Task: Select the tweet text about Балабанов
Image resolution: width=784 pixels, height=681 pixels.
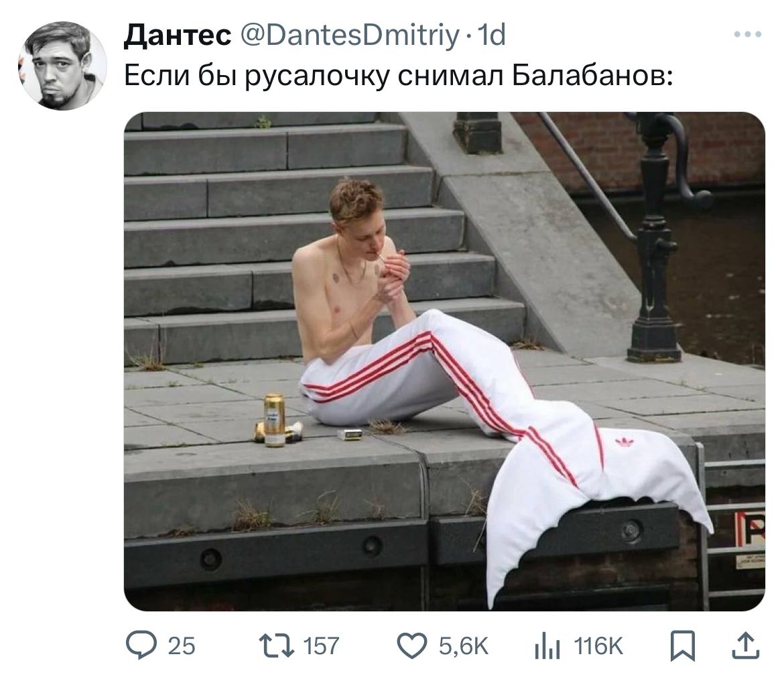Action: point(398,76)
